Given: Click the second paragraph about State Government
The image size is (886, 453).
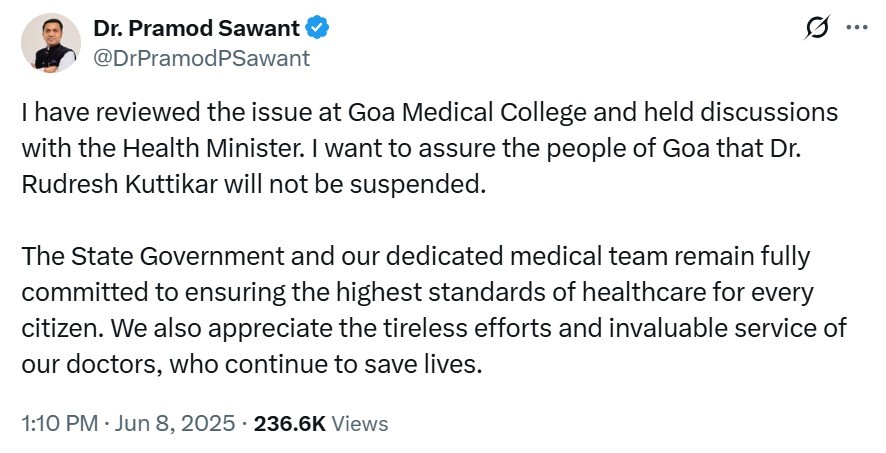Looking at the screenshot, I should (420, 310).
